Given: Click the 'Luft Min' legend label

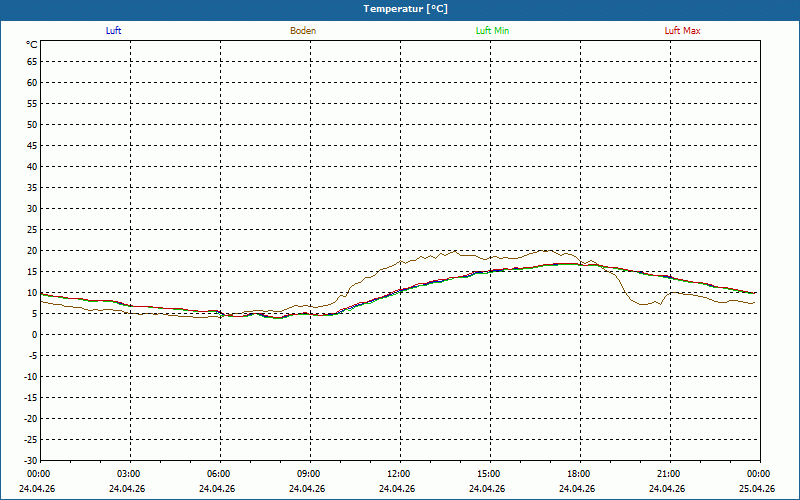Looking at the screenshot, I should [492, 31].
